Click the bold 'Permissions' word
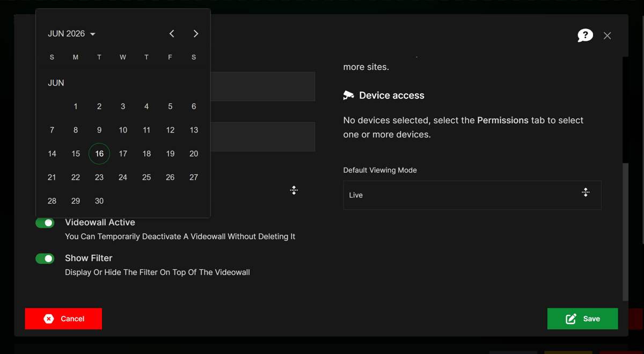Screen dimensions: 644x354 503,120
